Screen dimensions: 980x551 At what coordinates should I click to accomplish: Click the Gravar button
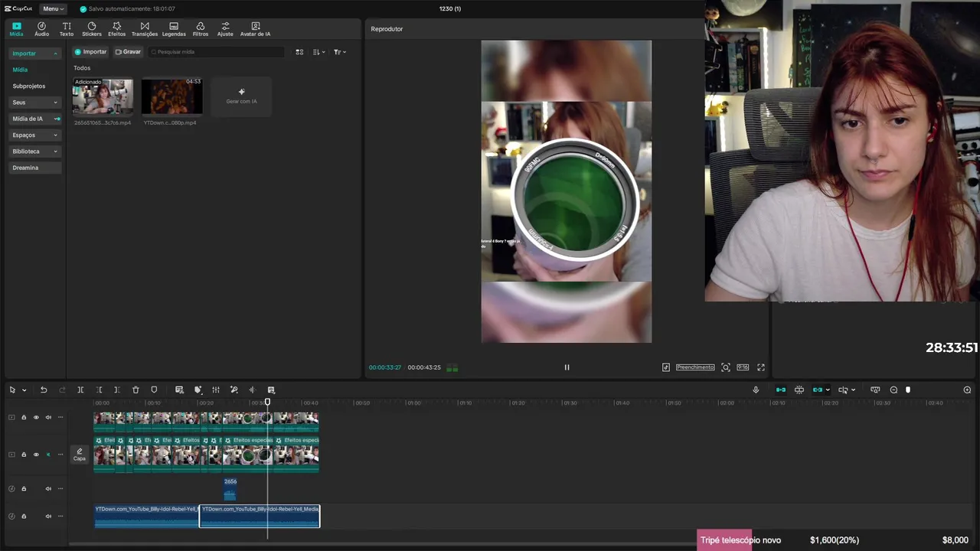(128, 52)
